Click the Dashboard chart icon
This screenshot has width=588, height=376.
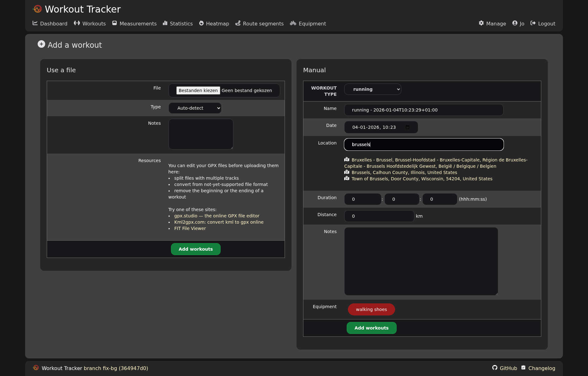click(x=35, y=23)
